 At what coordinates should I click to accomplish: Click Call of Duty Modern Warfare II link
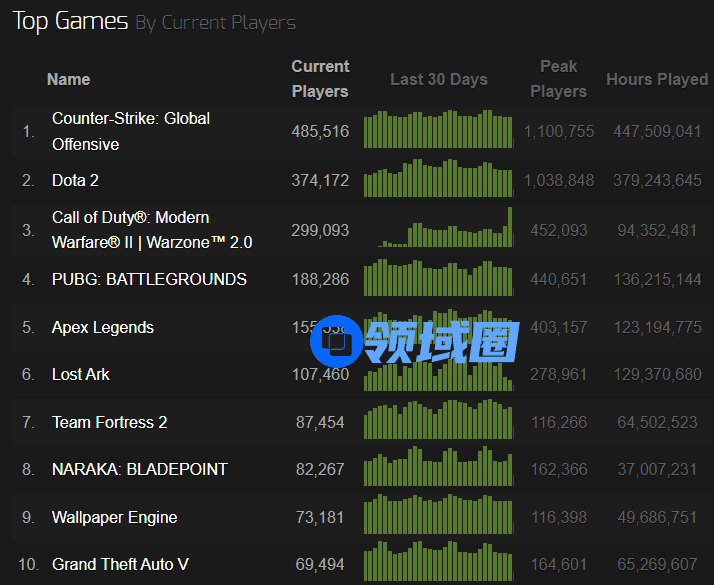point(151,230)
